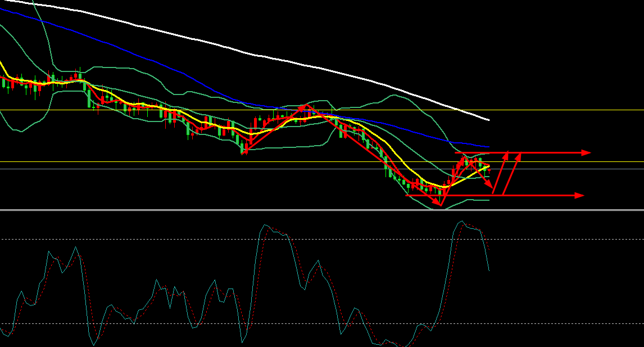Click the oscillator's most recent peak
Image resolution: width=644 pixels, height=347 pixels.
(x=462, y=222)
